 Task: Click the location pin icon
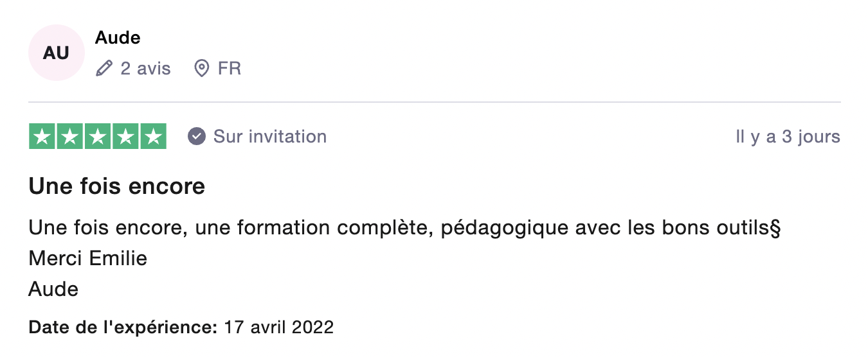click(202, 68)
